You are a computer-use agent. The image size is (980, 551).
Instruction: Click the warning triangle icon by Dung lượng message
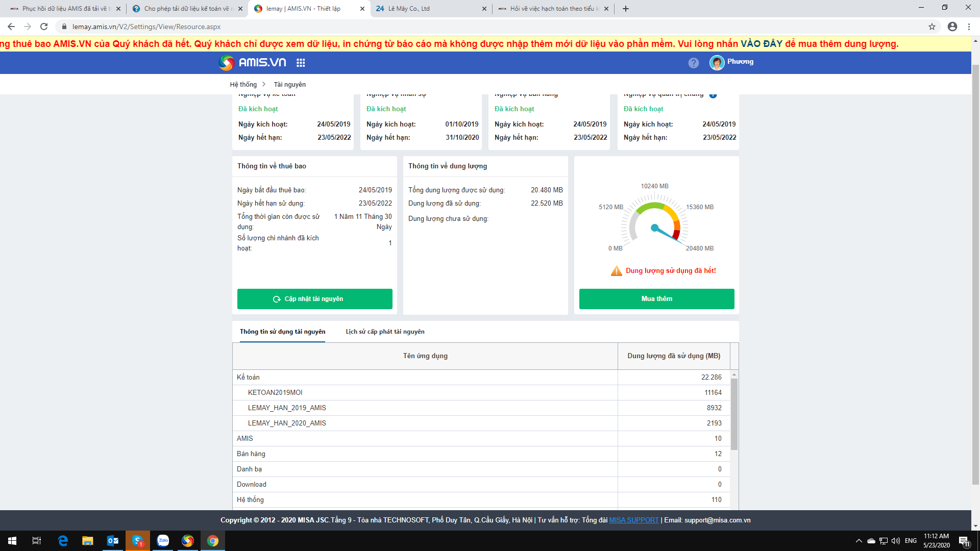[x=616, y=271]
